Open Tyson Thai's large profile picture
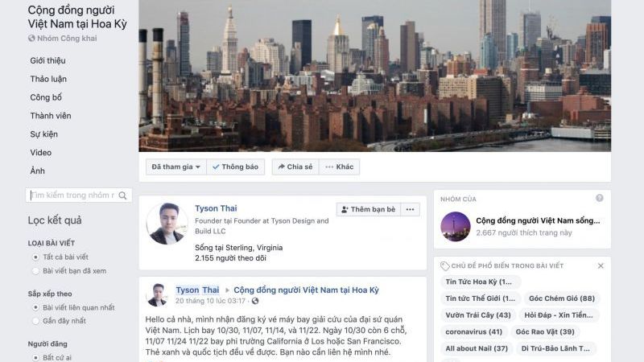Screen dimensions: 644x362 point(167,224)
